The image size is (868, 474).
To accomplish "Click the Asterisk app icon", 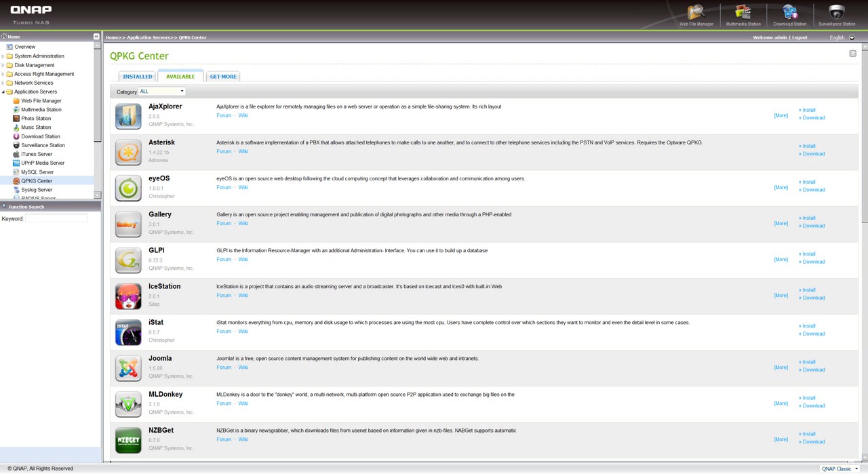I will point(128,152).
